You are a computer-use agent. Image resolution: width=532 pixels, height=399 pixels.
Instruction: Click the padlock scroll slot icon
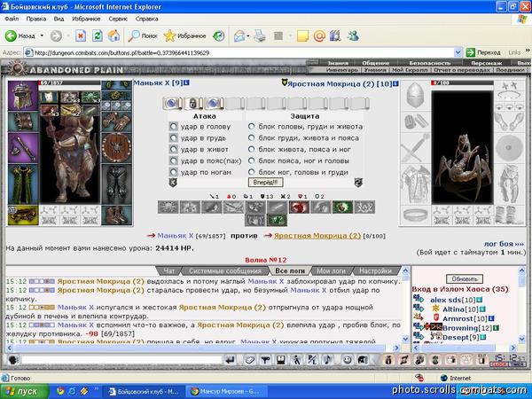tap(193, 104)
